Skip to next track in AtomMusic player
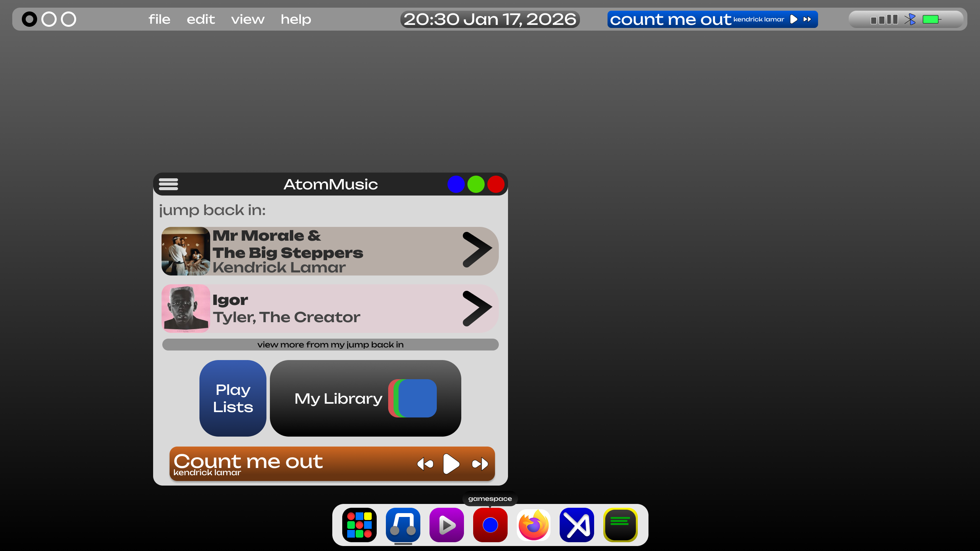Image resolution: width=980 pixels, height=551 pixels. click(x=480, y=464)
